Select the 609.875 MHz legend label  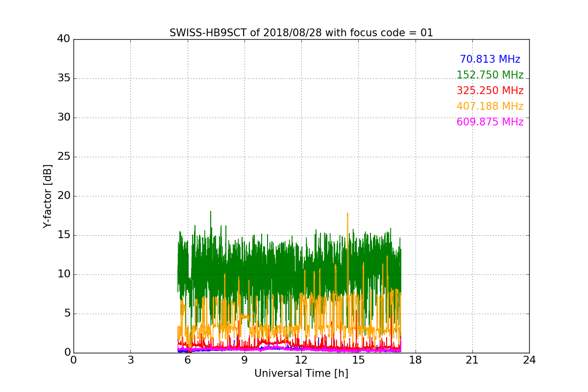490,122
